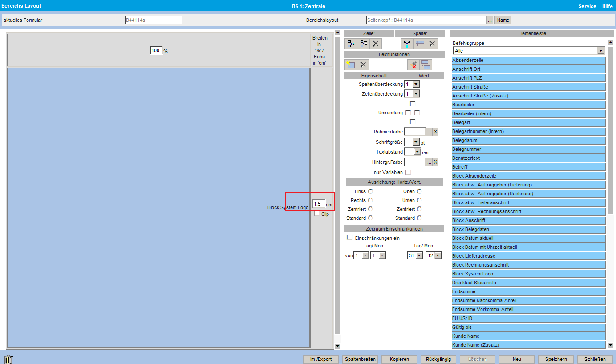Open the Service menu
The height and width of the screenshot is (364, 616).
[587, 6]
